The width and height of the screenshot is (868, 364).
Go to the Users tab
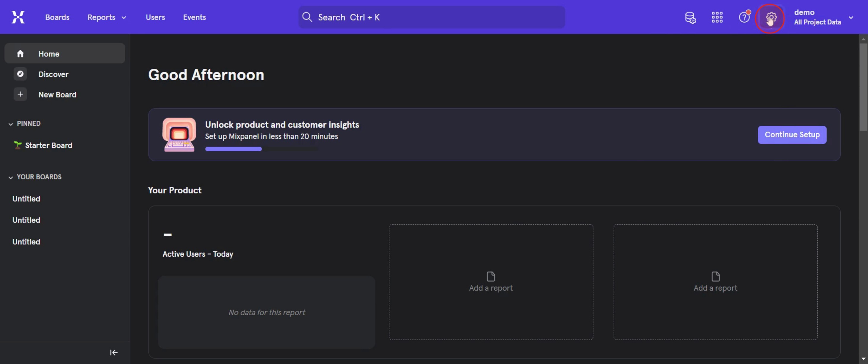pyautogui.click(x=155, y=17)
